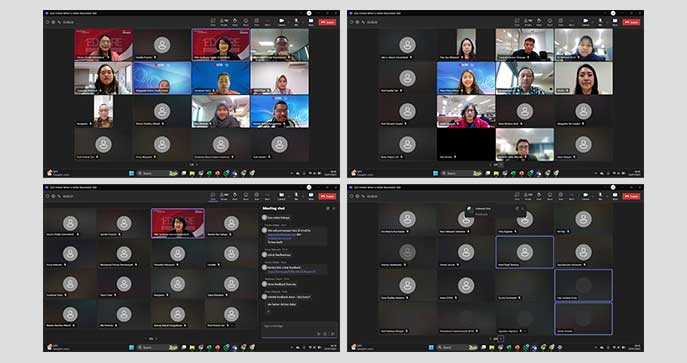Expand Camera options arrow in top-left window
The height and width of the screenshot is (363, 687).
click(288, 22)
